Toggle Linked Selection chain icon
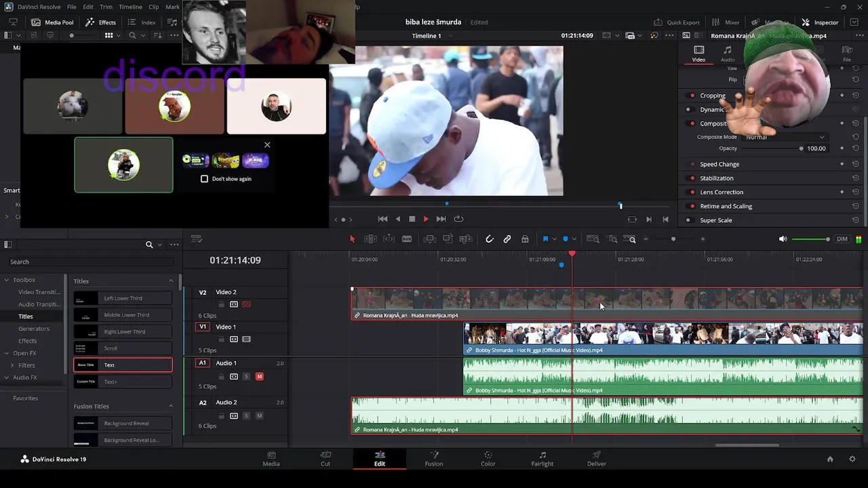Viewport: 868px width, 488px height. [x=507, y=239]
